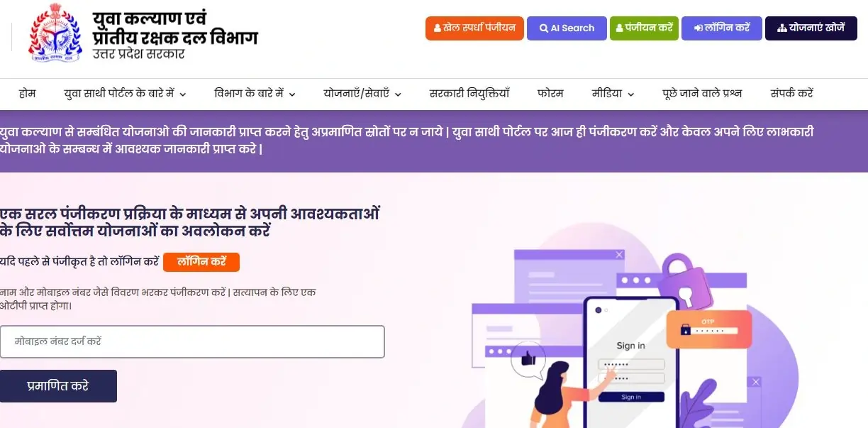Open the सरकारी नियुक्तियाँ menu item
868x428 pixels.
(469, 93)
